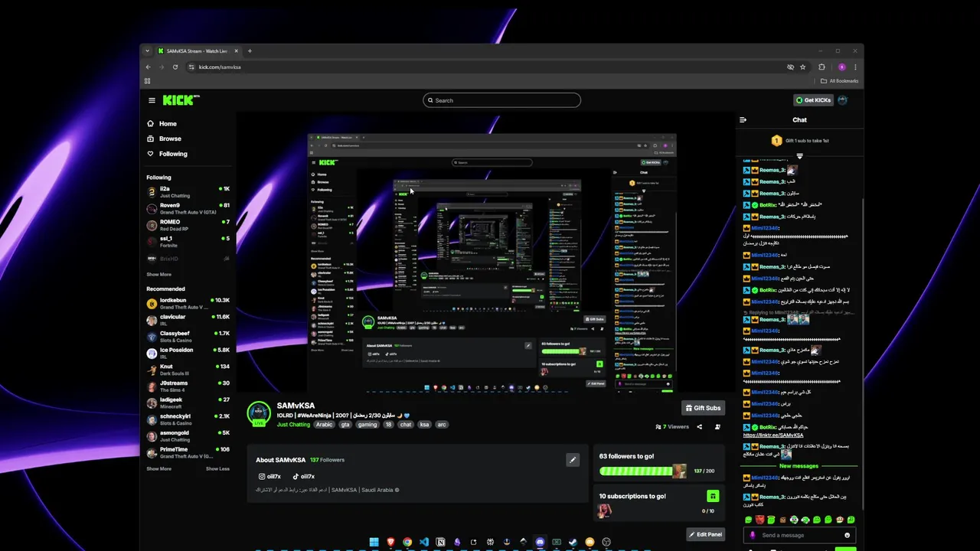Open Chrome extensions puzzle icon
This screenshot has width=980, height=551.
click(822, 67)
